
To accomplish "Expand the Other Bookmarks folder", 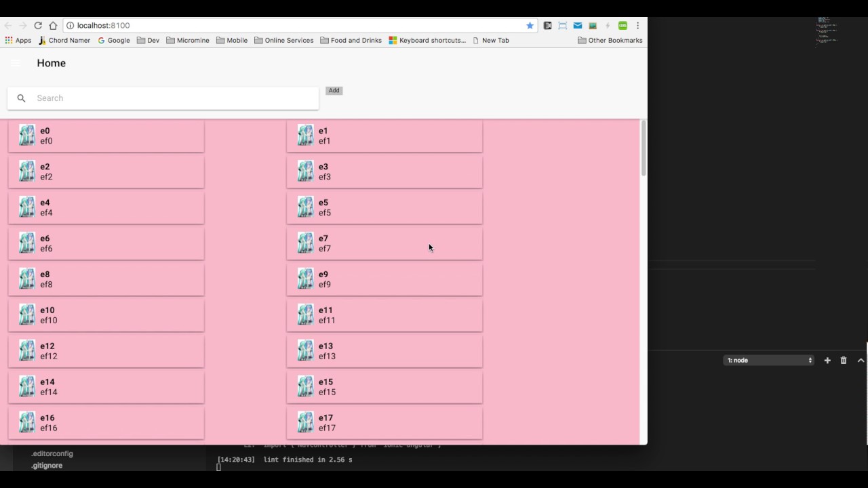I will coord(610,41).
